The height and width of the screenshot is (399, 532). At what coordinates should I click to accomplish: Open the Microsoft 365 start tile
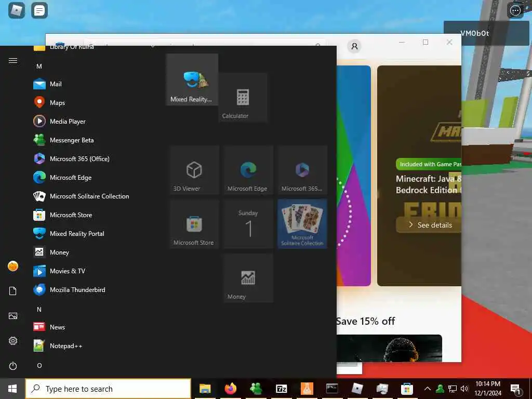(x=302, y=170)
